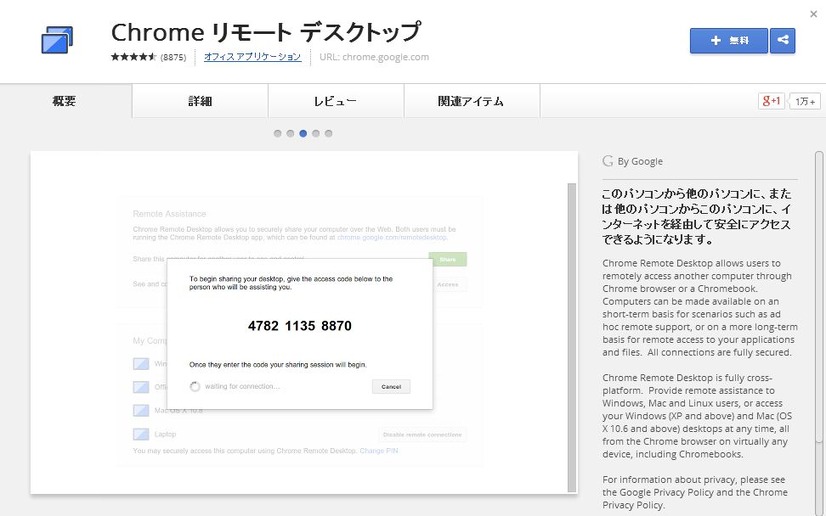Open the レビュー tab

(x=336, y=101)
